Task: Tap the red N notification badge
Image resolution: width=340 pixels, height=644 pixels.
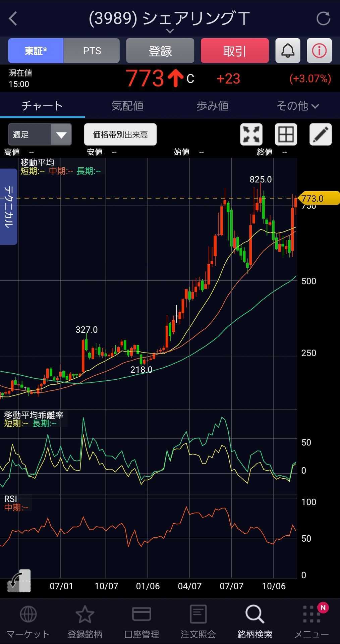Action: 323,607
